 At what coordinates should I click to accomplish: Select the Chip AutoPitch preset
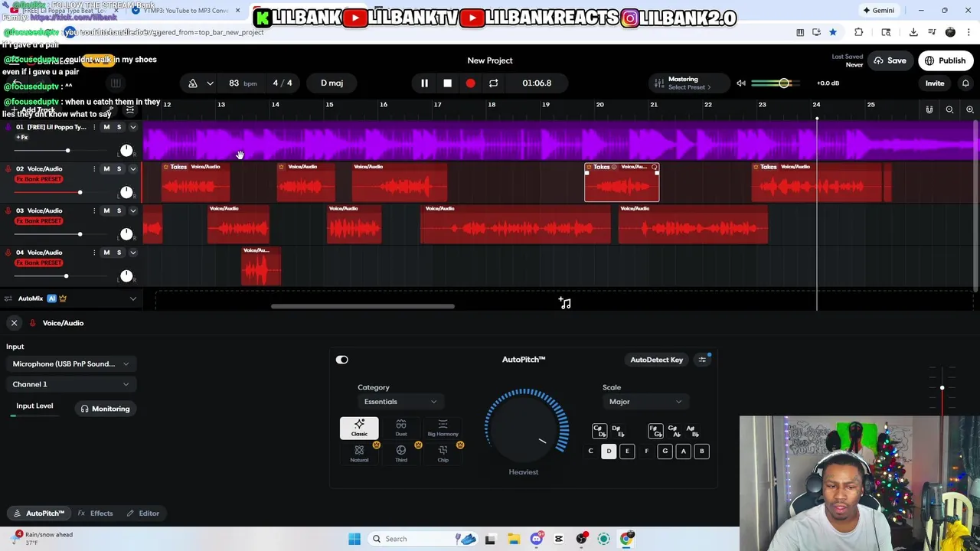443,454
